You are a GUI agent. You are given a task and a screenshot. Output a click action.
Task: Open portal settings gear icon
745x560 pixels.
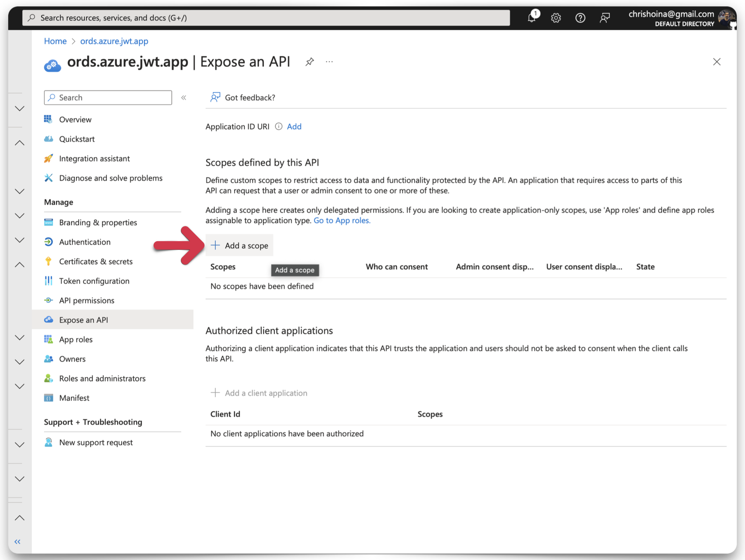point(556,18)
